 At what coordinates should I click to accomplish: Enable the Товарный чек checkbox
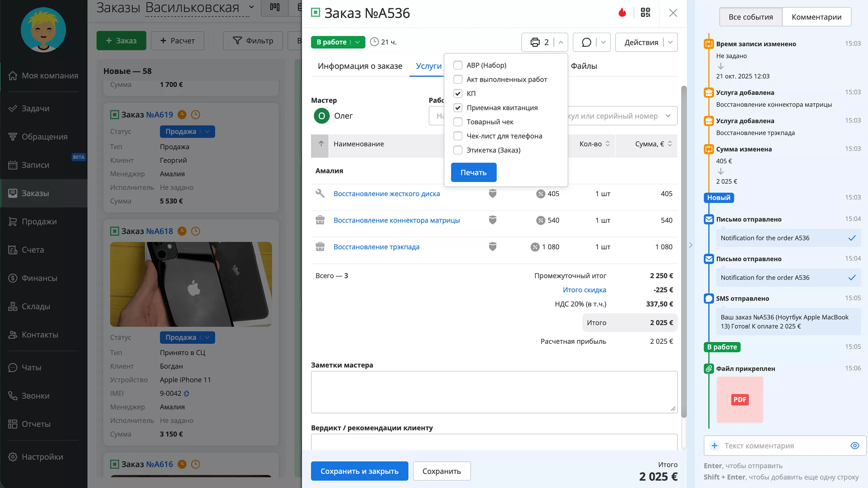[458, 122]
